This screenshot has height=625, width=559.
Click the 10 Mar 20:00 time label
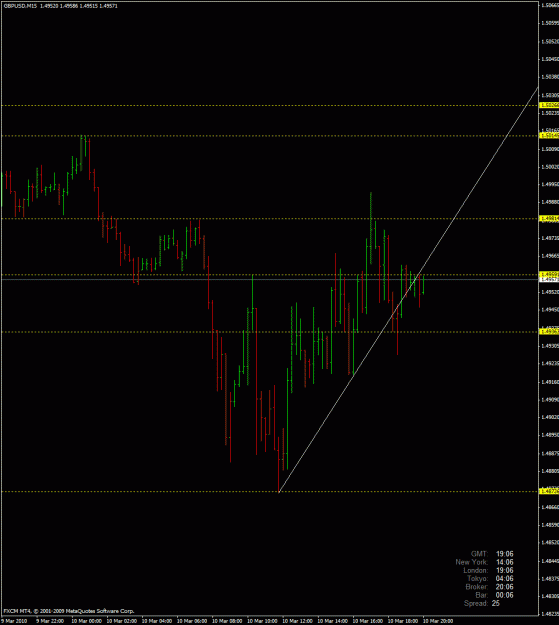pyautogui.click(x=438, y=621)
